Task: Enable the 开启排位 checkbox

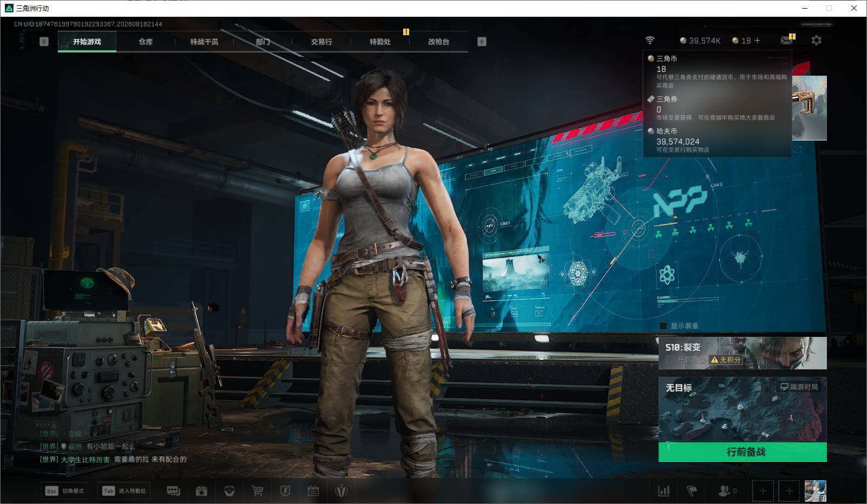Action: coord(670,360)
